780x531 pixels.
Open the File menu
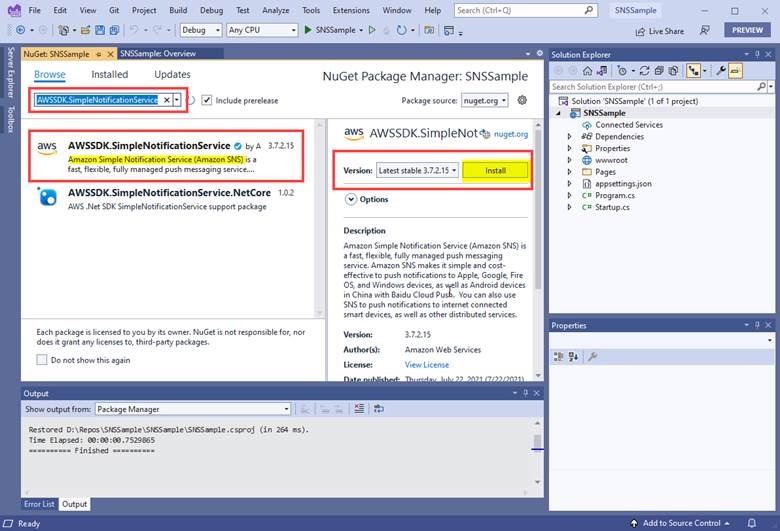point(35,10)
